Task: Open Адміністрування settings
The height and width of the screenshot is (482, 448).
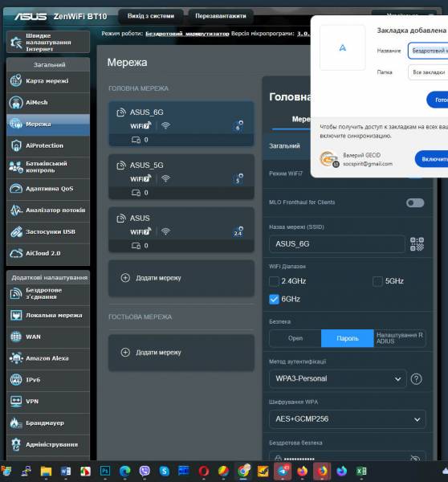Action: point(48,444)
